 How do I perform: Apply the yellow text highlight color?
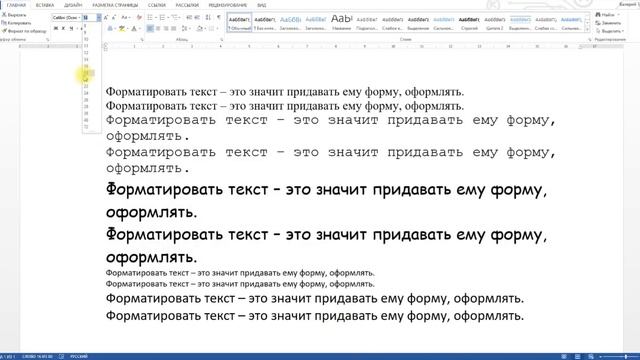[122, 29]
